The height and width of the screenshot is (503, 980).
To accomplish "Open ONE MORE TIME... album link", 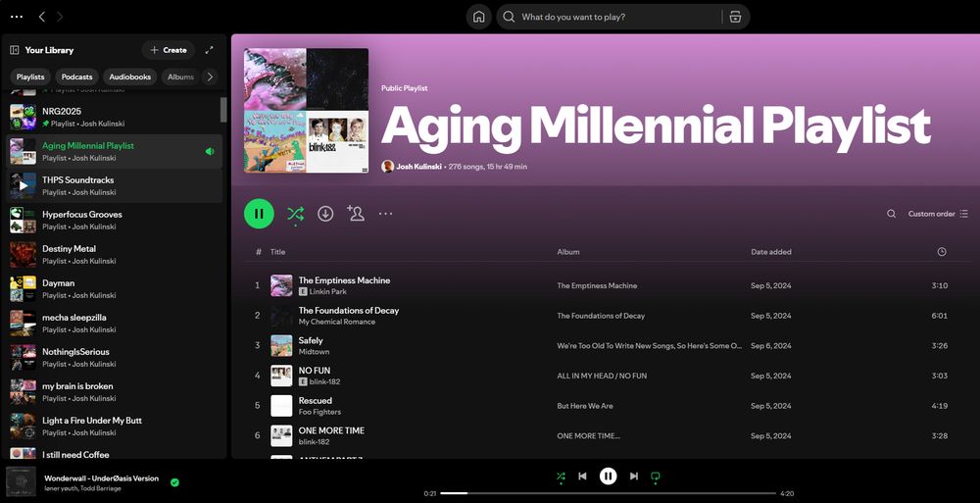I will click(x=588, y=436).
